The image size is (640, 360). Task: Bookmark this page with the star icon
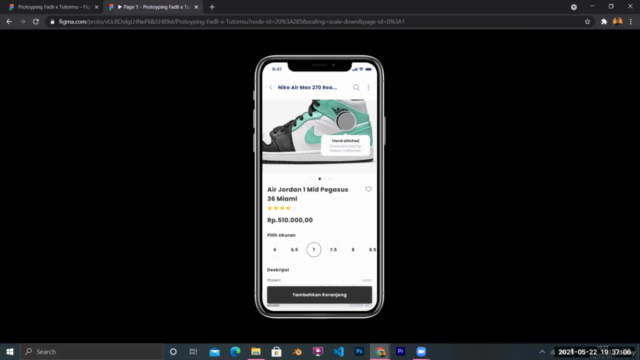pos(587,22)
